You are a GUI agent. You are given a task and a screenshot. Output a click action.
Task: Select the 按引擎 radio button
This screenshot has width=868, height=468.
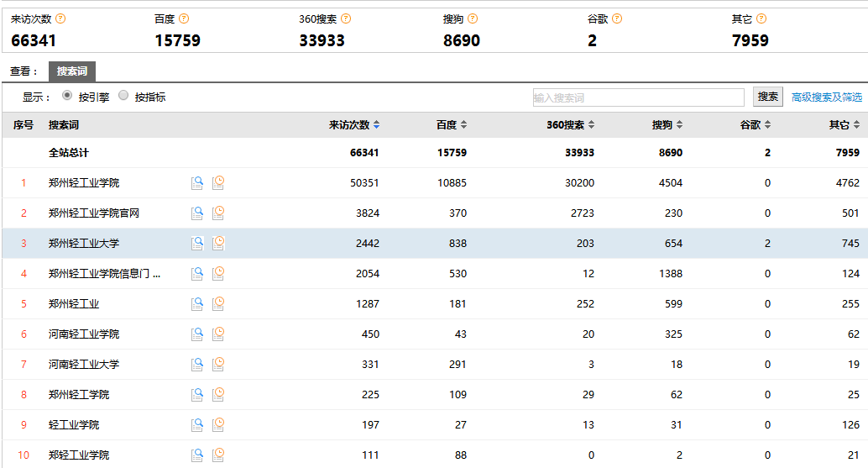point(67,96)
